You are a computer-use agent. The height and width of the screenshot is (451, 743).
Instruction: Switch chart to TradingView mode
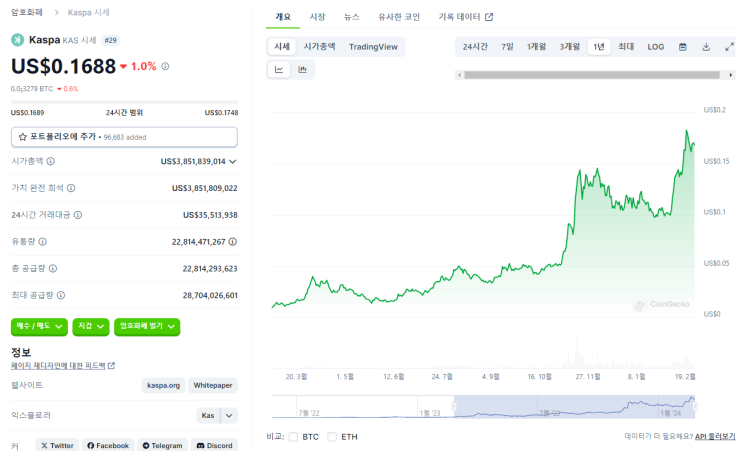pyautogui.click(x=373, y=47)
